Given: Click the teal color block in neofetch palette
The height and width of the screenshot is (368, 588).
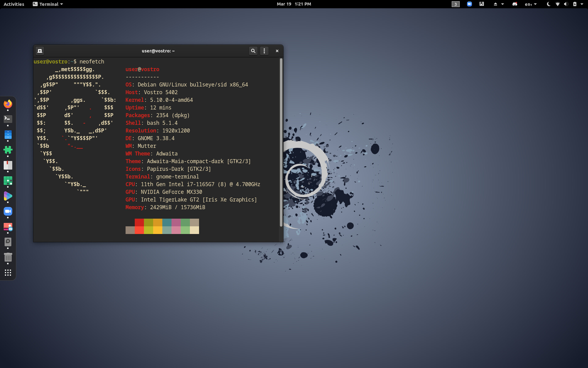Looking at the screenshot, I should [167, 222].
